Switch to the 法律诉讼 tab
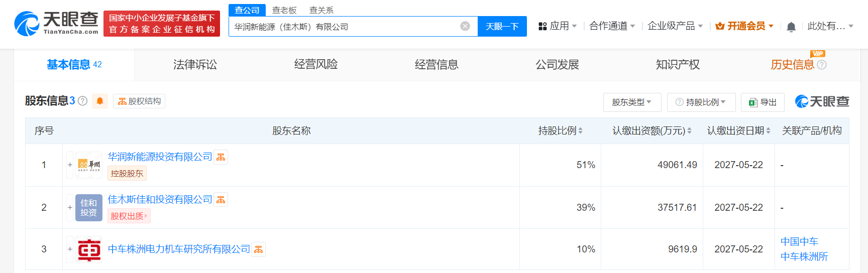The height and width of the screenshot is (273, 868). (x=195, y=65)
